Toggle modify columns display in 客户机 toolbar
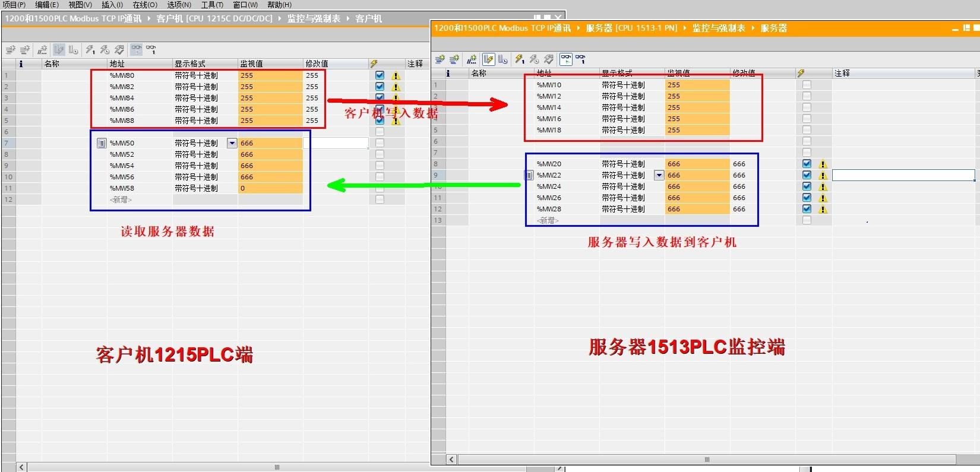Image resolution: width=980 pixels, height=472 pixels. [x=59, y=50]
